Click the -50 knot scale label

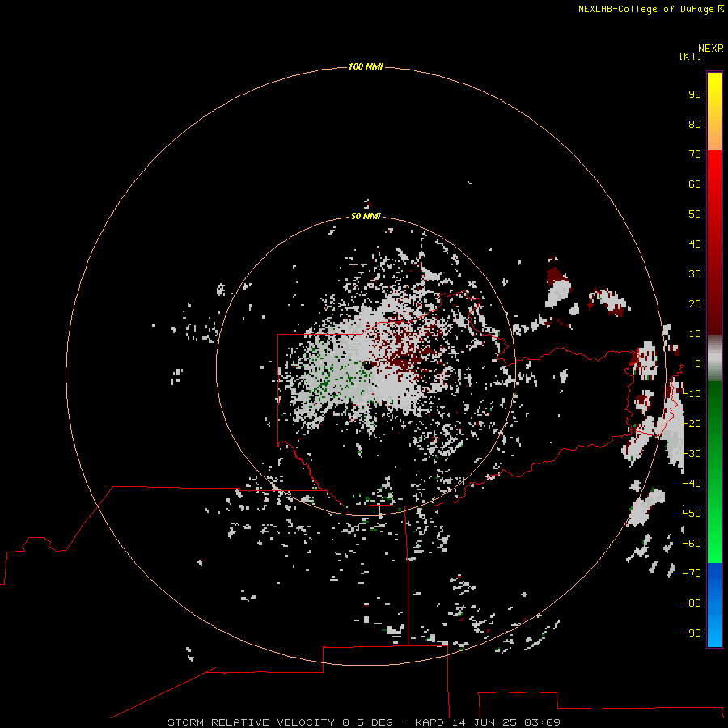(x=692, y=513)
